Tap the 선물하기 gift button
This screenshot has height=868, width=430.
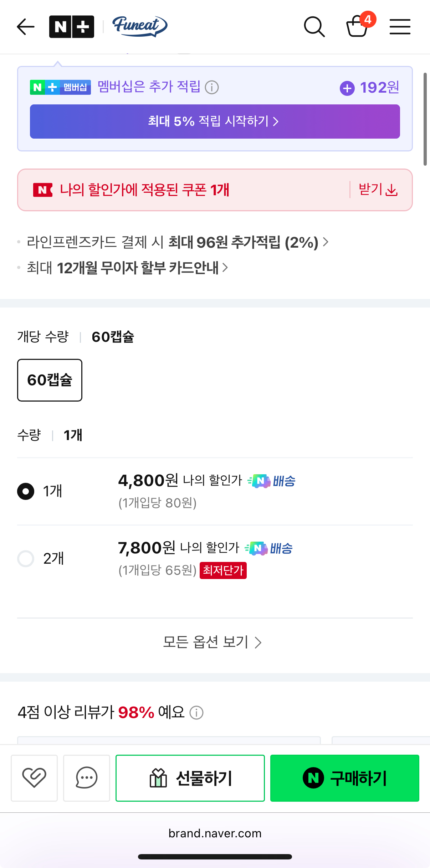click(x=190, y=778)
